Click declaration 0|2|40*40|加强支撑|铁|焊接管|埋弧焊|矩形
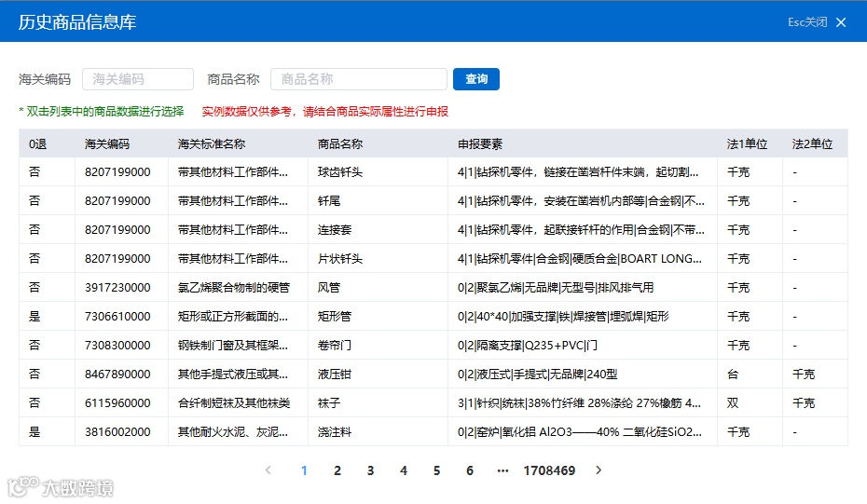 coord(563,316)
